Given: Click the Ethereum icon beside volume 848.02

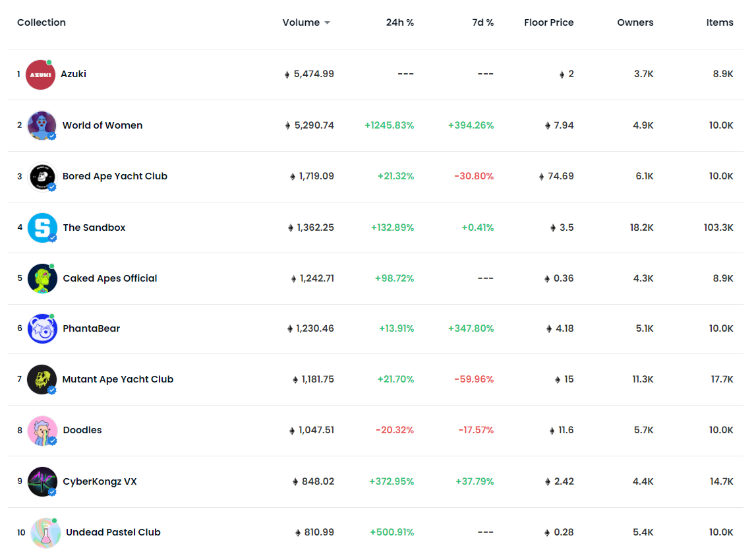Looking at the screenshot, I should point(295,482).
